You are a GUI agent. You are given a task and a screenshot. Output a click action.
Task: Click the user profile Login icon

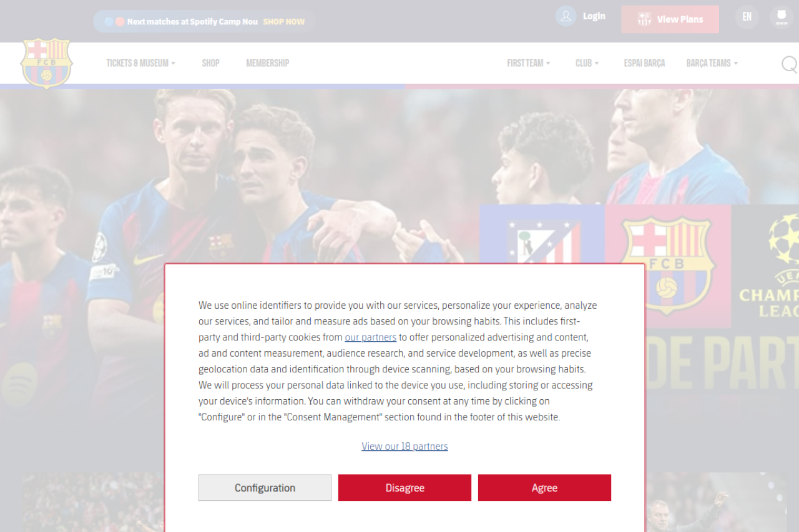click(566, 16)
